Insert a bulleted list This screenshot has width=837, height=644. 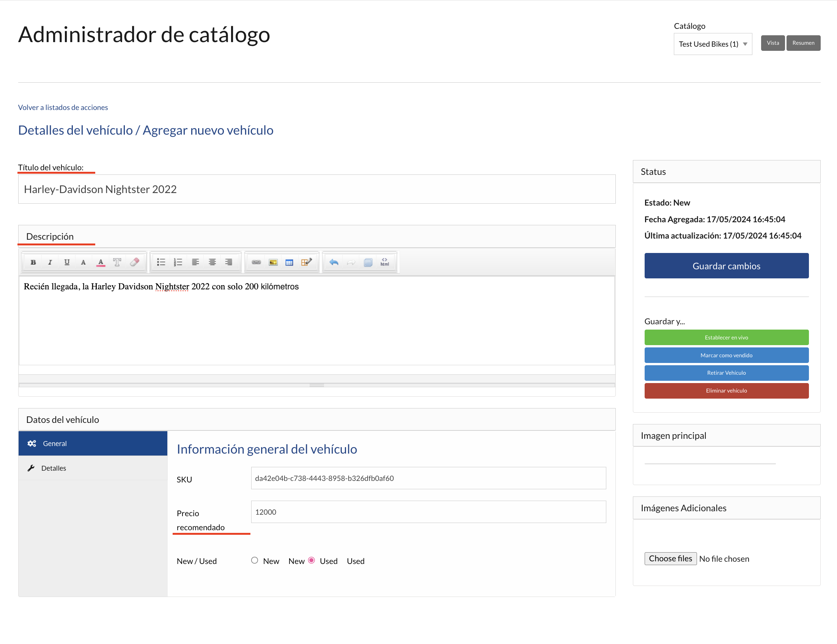tap(161, 262)
